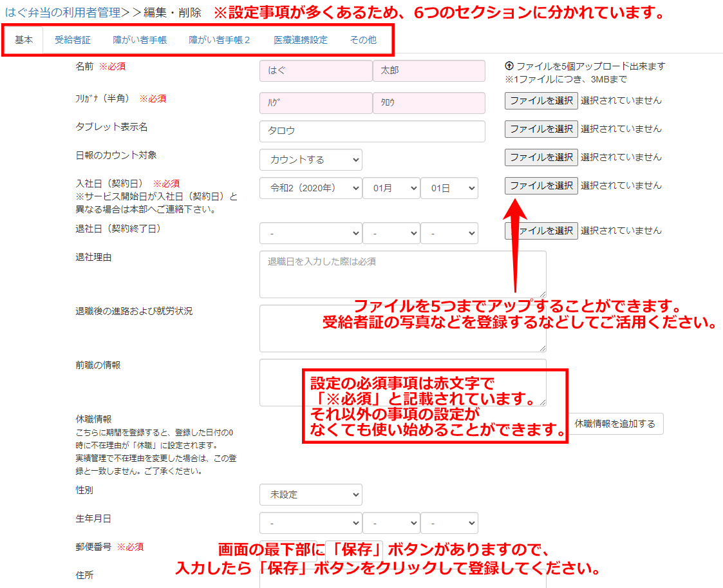Expand the 生年月日 year dropdown
This screenshot has height=588, width=723.
pos(311,523)
